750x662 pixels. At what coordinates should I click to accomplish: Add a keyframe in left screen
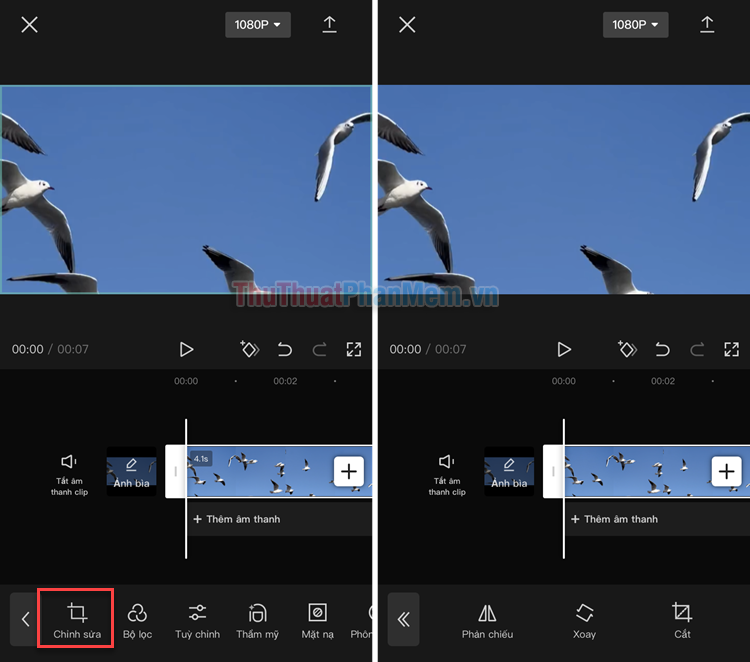pos(249,349)
